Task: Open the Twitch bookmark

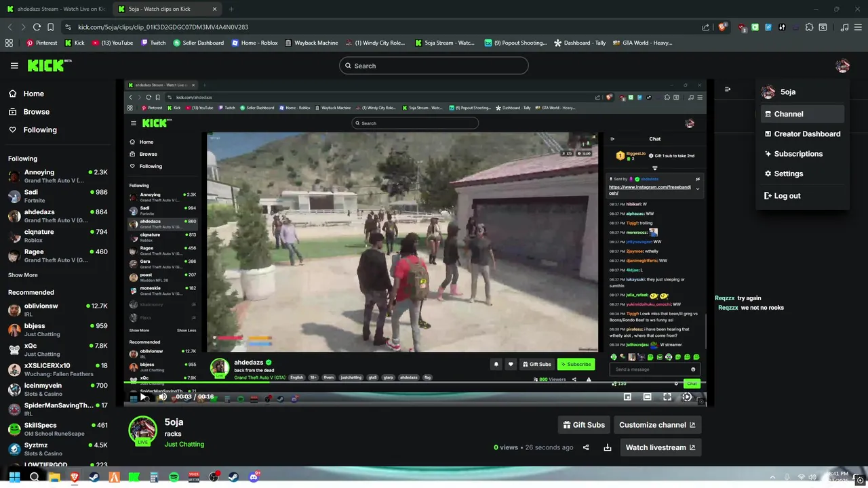Action: (153, 43)
